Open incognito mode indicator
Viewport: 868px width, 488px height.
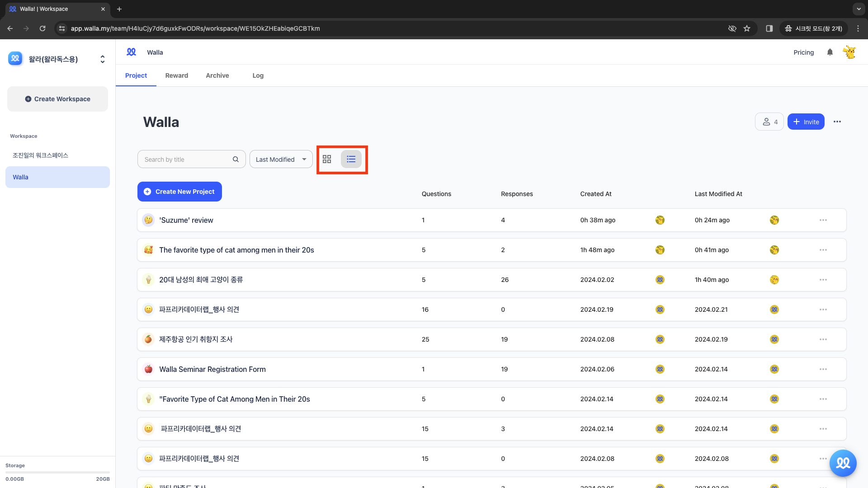pyautogui.click(x=813, y=28)
